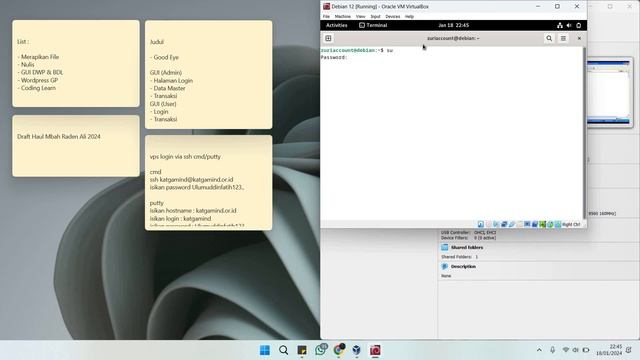Click the Description section icon
This screenshot has width=640, height=360.
[445, 267]
